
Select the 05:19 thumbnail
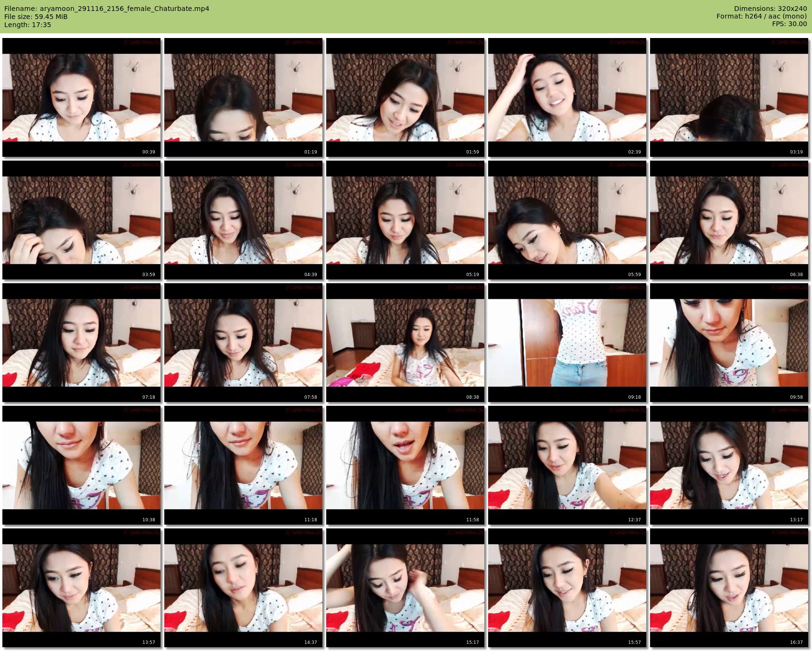point(405,220)
